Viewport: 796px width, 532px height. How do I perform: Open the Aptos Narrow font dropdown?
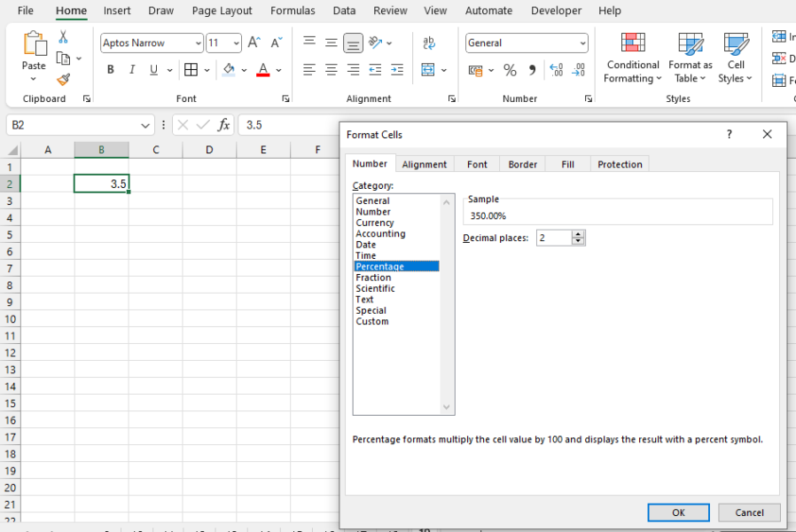click(x=199, y=43)
